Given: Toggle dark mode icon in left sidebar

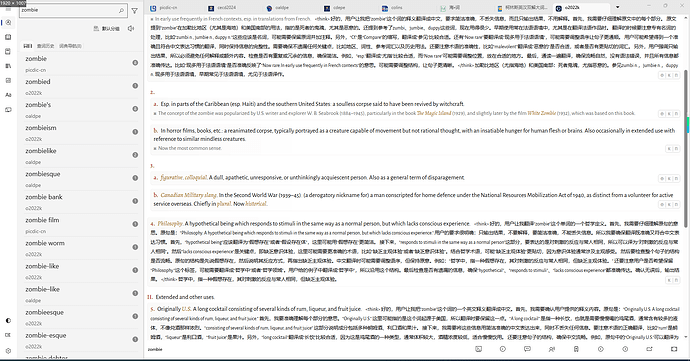Looking at the screenshot, I should tap(8, 320).
